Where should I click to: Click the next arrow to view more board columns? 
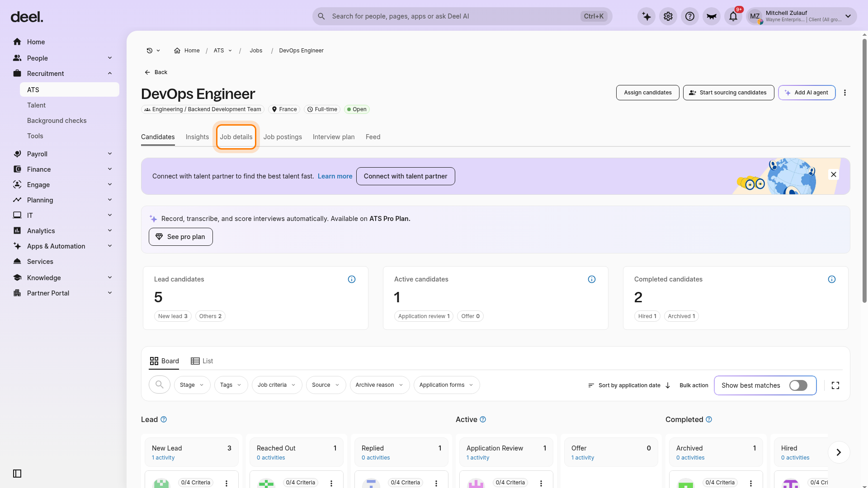pos(839,452)
